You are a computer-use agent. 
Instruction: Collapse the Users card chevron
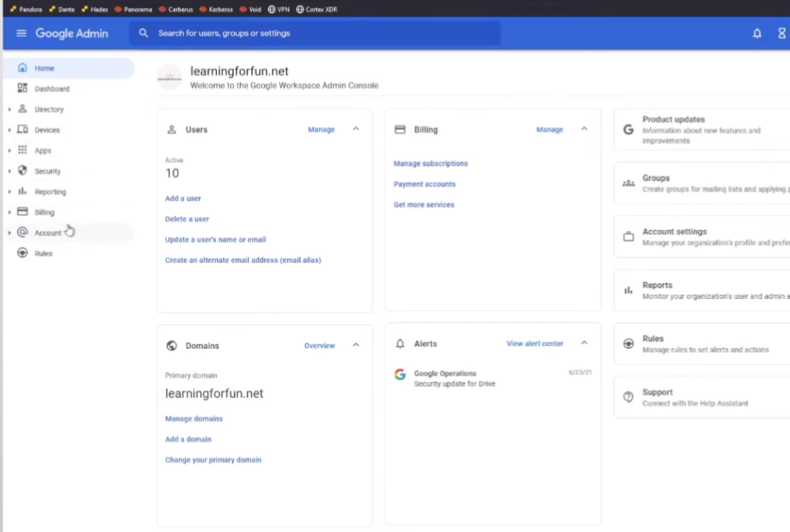pos(356,129)
